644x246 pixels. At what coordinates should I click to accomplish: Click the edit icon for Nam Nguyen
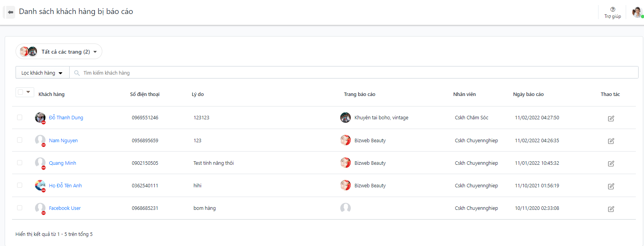[x=611, y=141]
